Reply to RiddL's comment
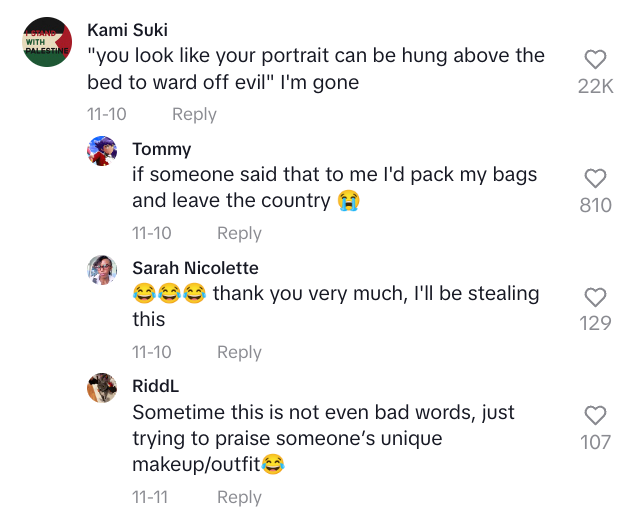This screenshot has height=514, width=635. (239, 497)
